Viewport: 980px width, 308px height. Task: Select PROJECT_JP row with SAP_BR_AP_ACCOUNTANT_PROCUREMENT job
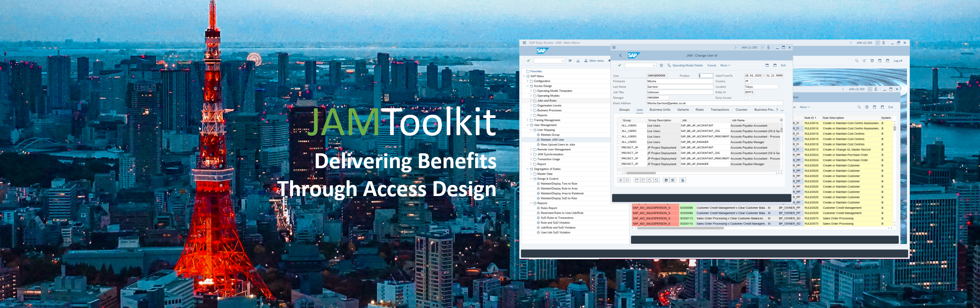click(x=619, y=158)
